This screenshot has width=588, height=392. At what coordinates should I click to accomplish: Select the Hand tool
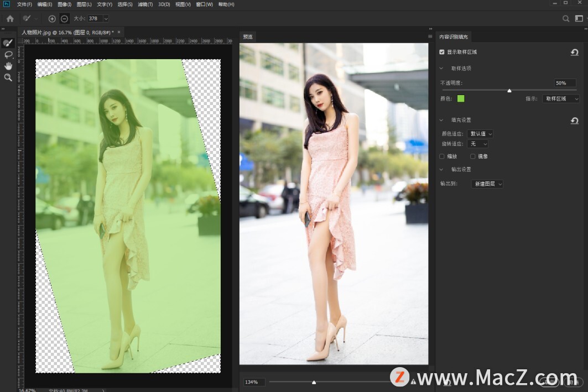click(8, 66)
